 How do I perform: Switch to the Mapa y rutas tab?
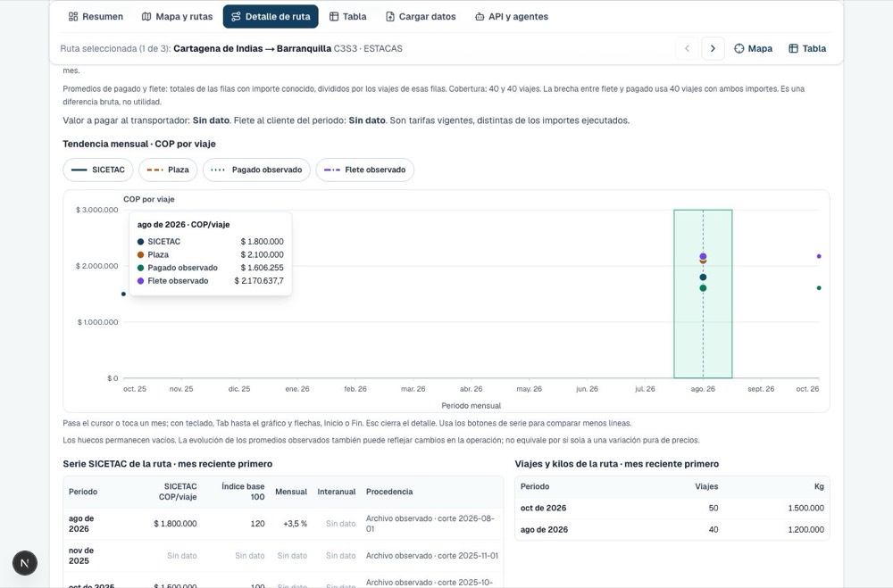coord(177,17)
